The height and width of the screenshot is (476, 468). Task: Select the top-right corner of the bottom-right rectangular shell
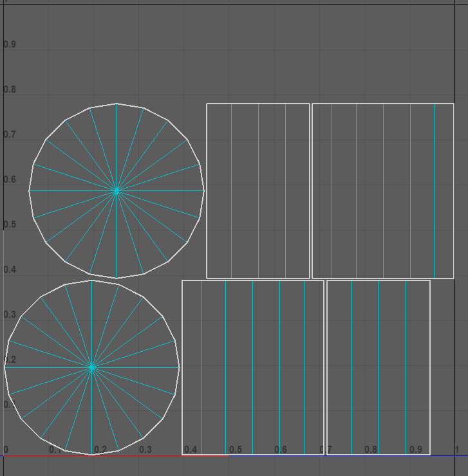pyautogui.click(x=430, y=280)
